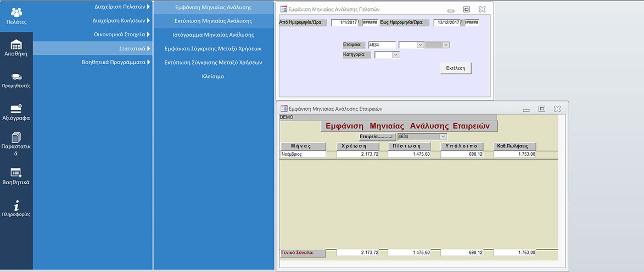The width and height of the screenshot is (644, 272).
Task: Open the Κατηγορία dropdown
Action: pos(395,55)
